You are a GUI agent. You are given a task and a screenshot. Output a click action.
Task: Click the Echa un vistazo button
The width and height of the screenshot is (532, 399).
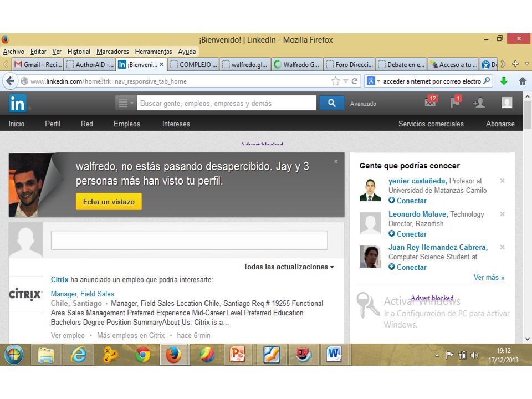[x=109, y=202]
